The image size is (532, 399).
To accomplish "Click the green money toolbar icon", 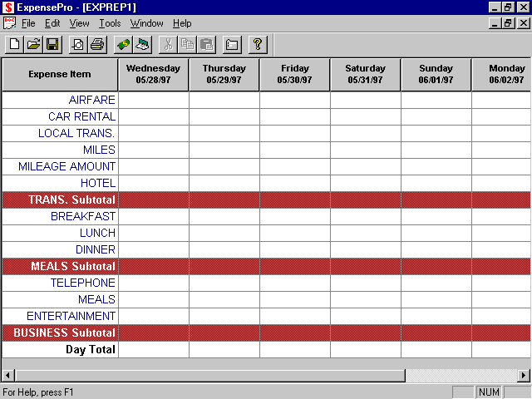I will [123, 44].
